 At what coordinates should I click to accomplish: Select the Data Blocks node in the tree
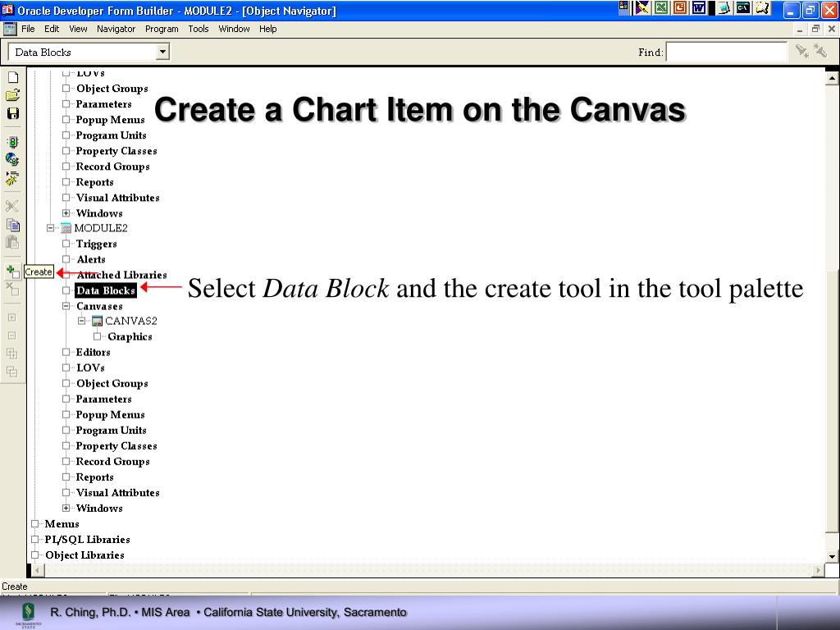click(x=106, y=290)
